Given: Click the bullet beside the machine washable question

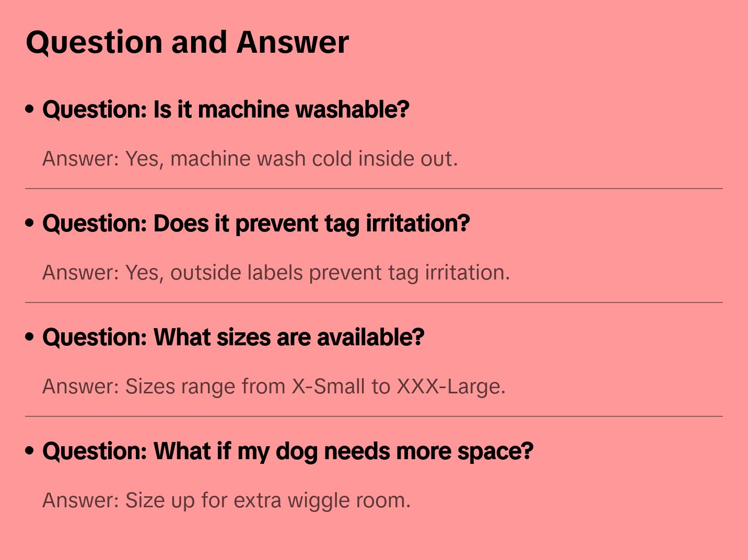Looking at the screenshot, I should click(30, 109).
